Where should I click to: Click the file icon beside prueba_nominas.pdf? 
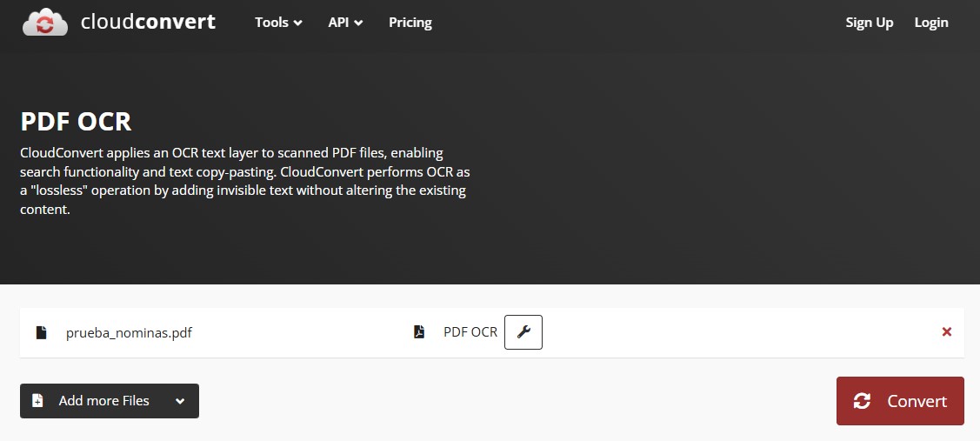coord(41,332)
